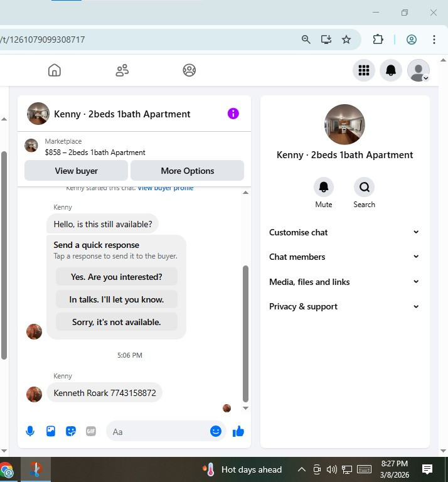The image size is (448, 482).
Task: Expand Chat members section
Action: click(344, 257)
